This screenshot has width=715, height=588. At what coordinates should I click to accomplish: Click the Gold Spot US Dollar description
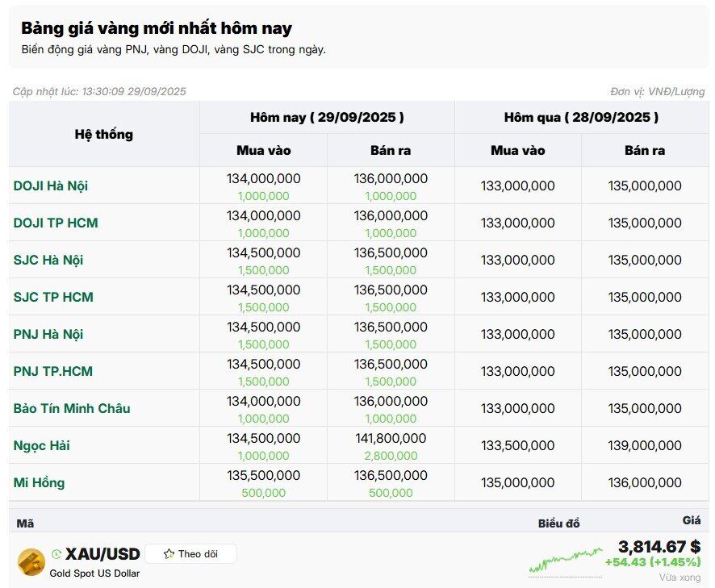94,573
